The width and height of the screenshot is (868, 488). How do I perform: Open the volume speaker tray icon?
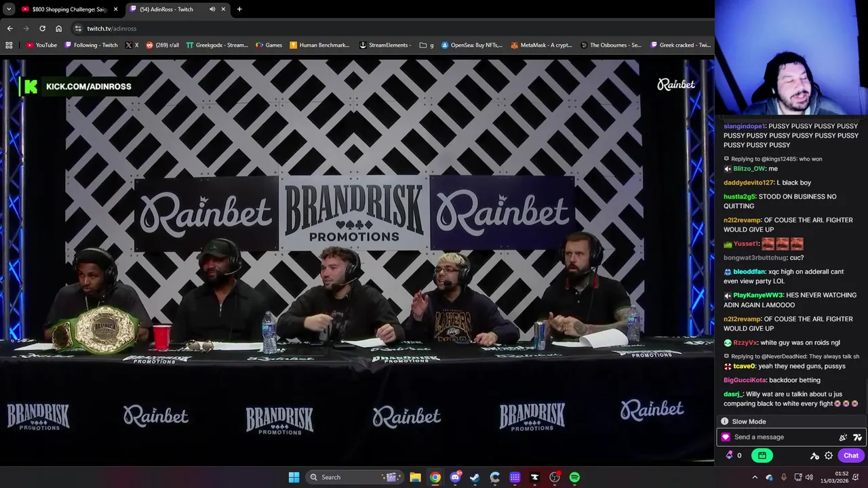809,477
